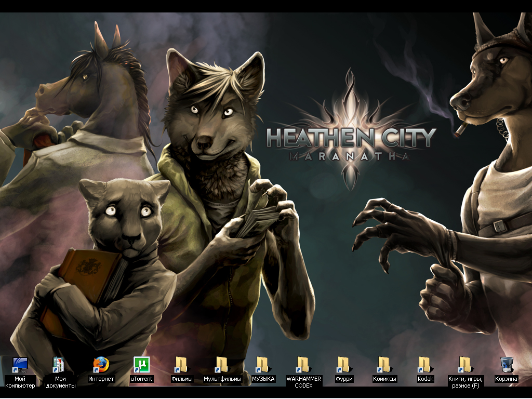Select the 'Книги, игры, разное (F)' label
Screen dimensions: 532x399
pyautogui.click(x=465, y=382)
